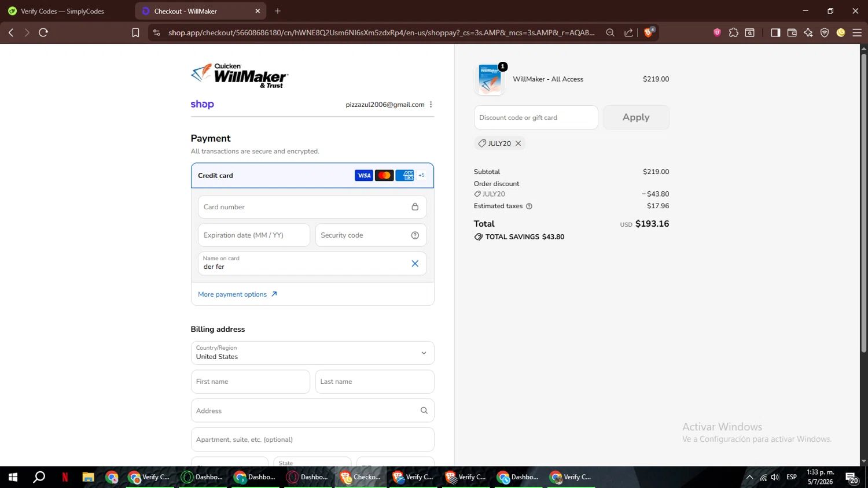
Task: Open Windows search from the taskbar
Action: [39, 477]
